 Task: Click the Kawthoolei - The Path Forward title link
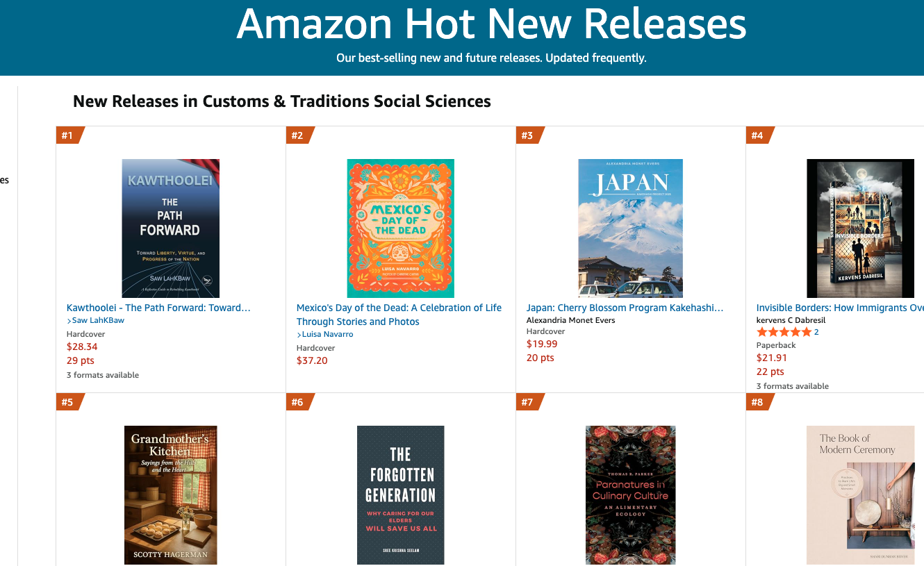coord(158,308)
